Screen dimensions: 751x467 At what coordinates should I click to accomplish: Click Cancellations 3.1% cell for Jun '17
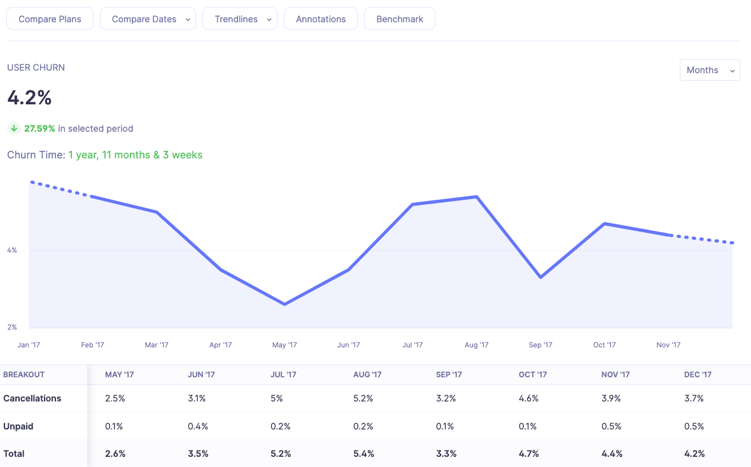(197, 399)
